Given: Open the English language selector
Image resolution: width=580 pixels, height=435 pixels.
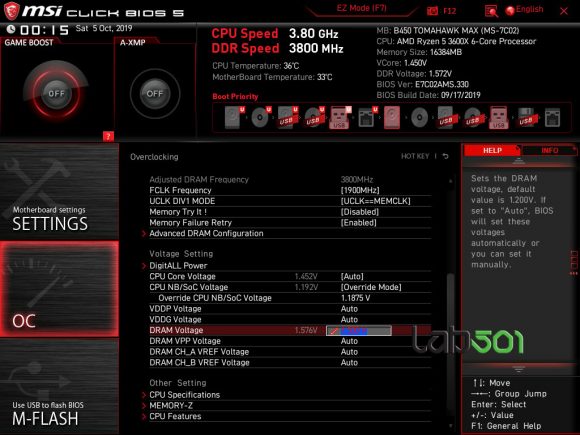Looking at the screenshot, I should coord(525,10).
